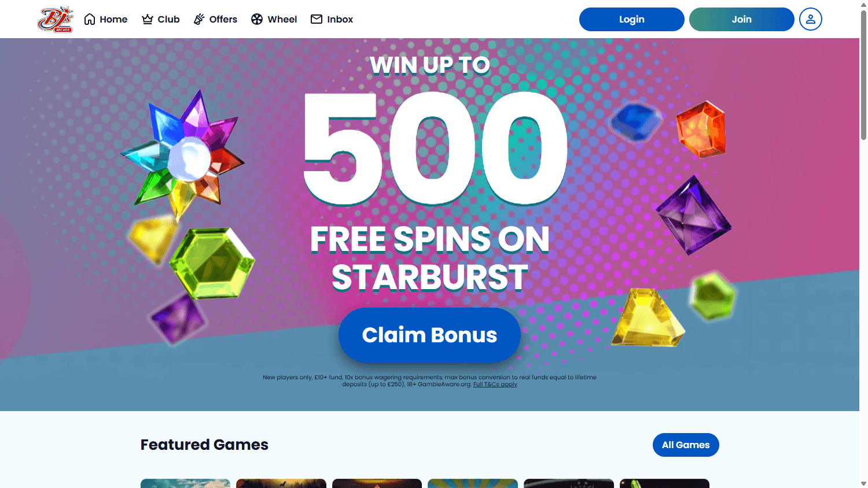868x488 pixels.
Task: Click the Inbox envelope icon
Action: tap(317, 19)
